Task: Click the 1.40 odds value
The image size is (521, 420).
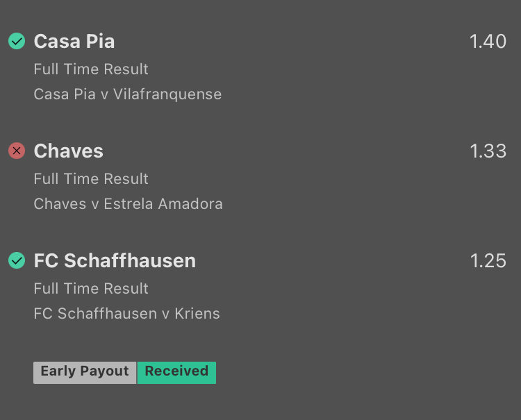Action: pyautogui.click(x=488, y=42)
